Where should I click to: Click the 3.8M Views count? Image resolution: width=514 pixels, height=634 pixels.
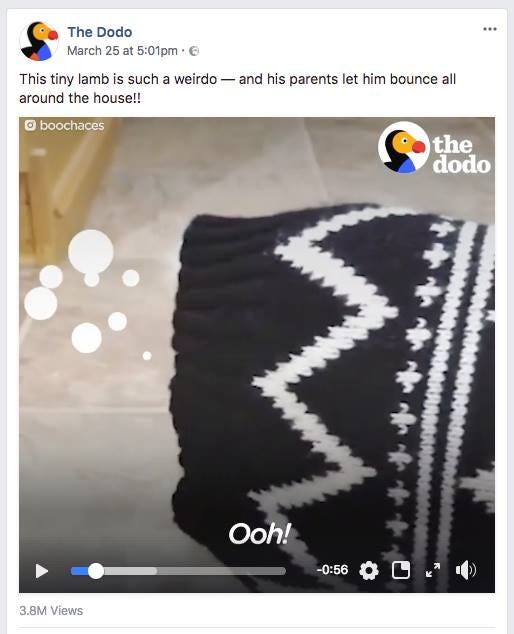(x=51, y=611)
